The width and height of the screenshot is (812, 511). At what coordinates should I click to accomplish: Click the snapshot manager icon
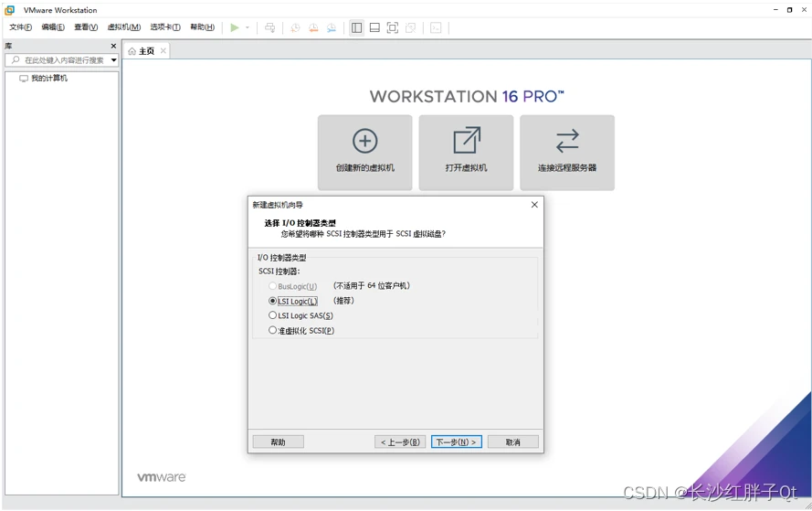pos(332,27)
